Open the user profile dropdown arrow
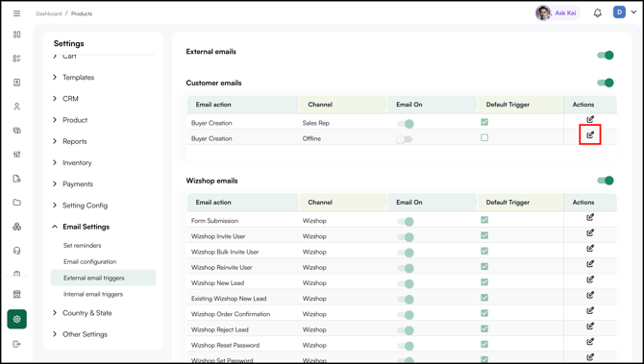Viewport: 644px width, 364px height. [633, 12]
